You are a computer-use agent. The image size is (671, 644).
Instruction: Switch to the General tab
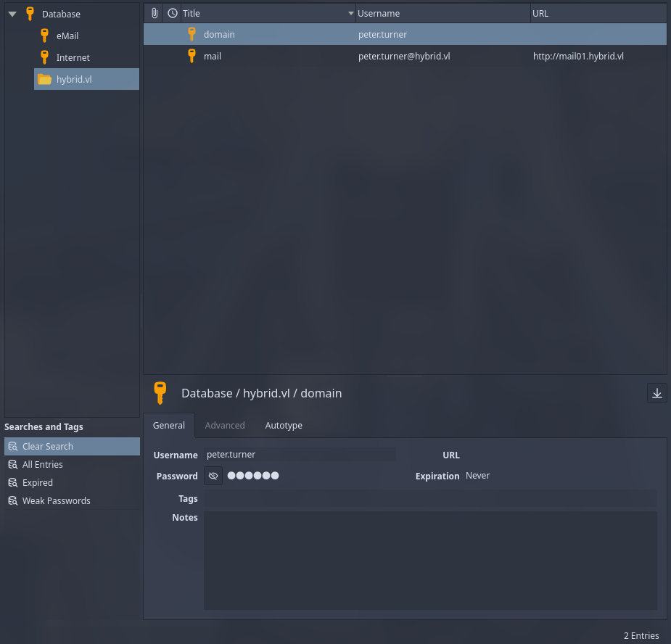169,426
